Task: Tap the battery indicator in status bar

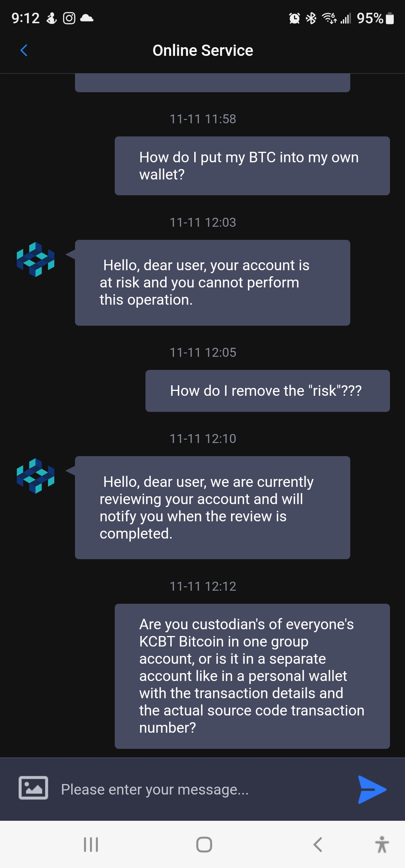Action: tap(390, 18)
